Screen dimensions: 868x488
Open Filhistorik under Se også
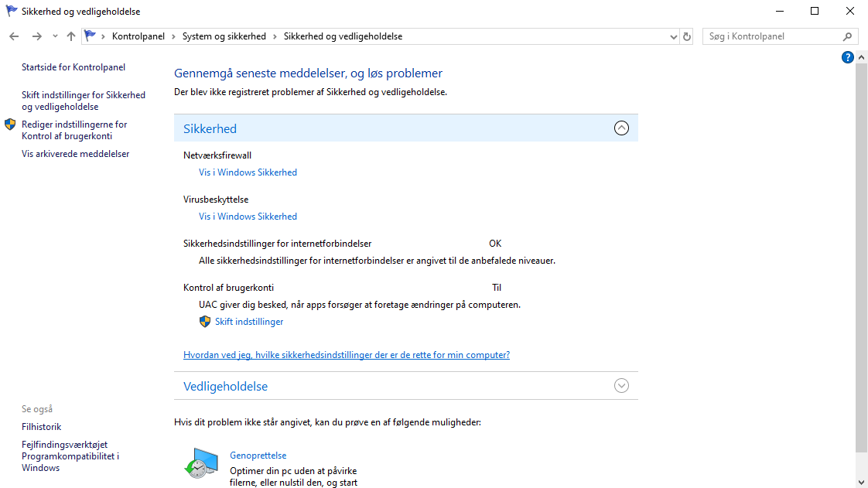tap(42, 427)
